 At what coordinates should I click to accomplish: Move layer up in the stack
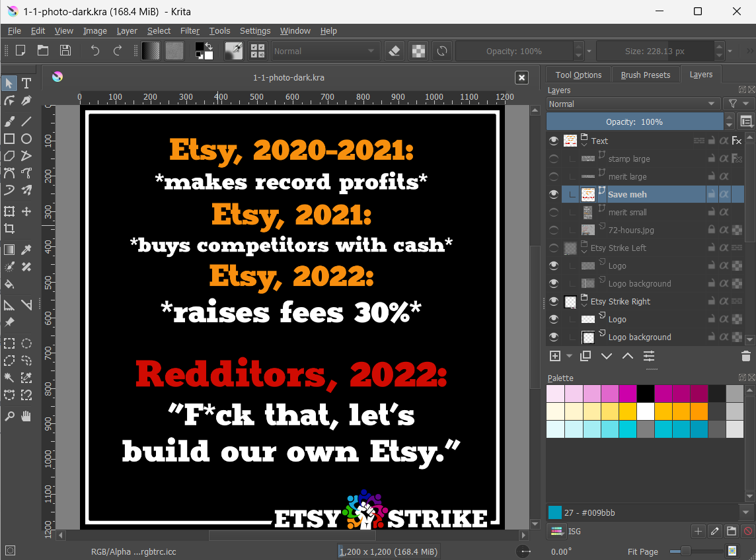(x=628, y=356)
